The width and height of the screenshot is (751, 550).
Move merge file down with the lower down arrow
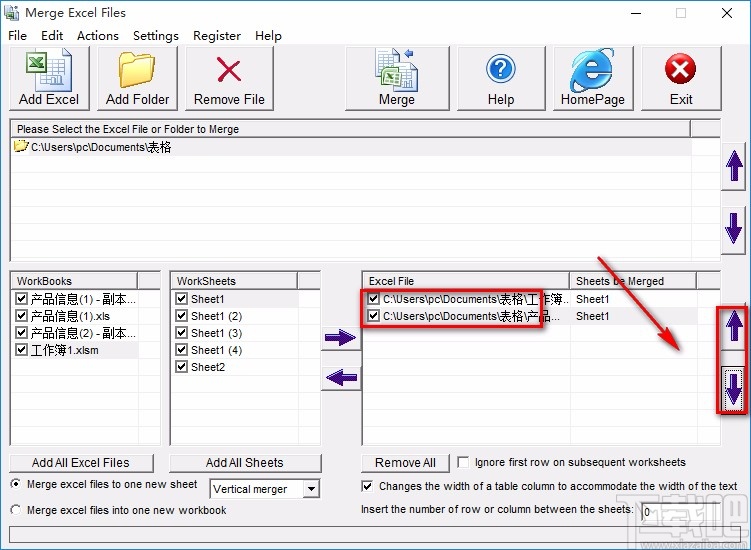[x=734, y=389]
